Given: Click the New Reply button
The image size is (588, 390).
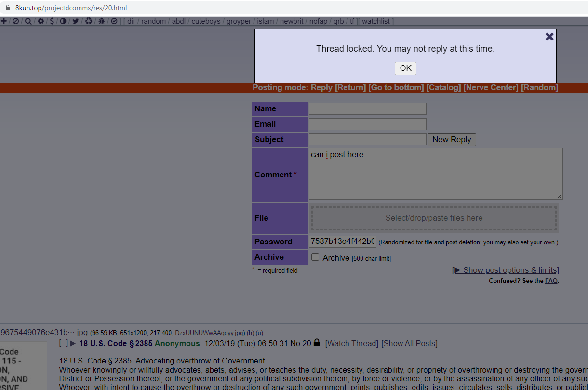Looking at the screenshot, I should [x=452, y=139].
